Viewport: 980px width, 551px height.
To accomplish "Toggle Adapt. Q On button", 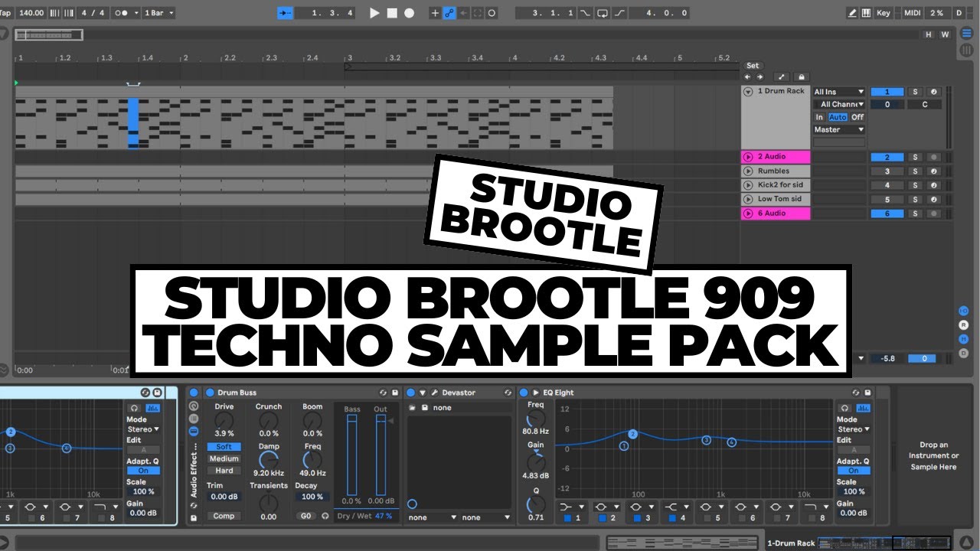I will 853,471.
